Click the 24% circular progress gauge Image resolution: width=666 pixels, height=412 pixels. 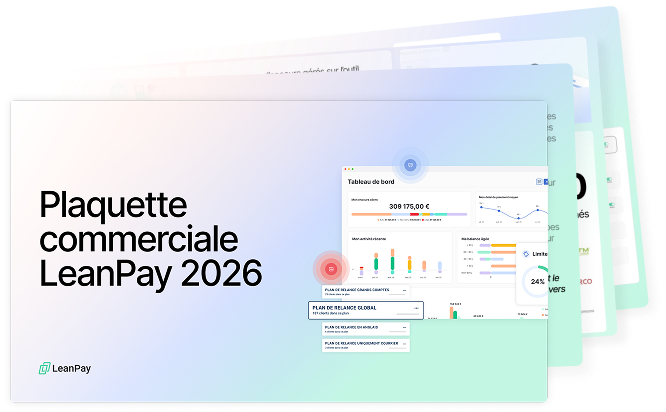(x=536, y=281)
